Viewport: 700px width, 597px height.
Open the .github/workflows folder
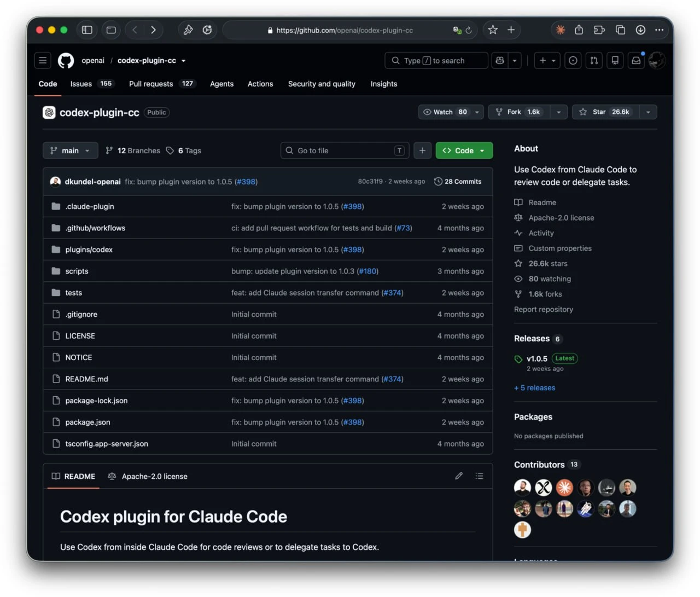[95, 228]
